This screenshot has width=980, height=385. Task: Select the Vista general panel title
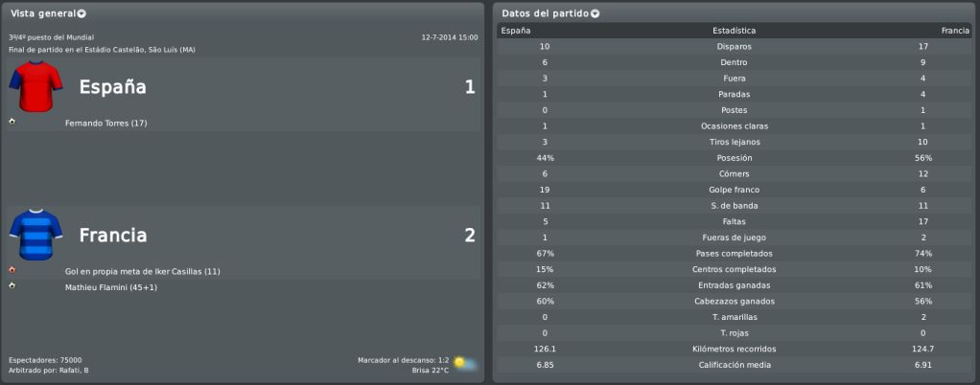point(44,13)
